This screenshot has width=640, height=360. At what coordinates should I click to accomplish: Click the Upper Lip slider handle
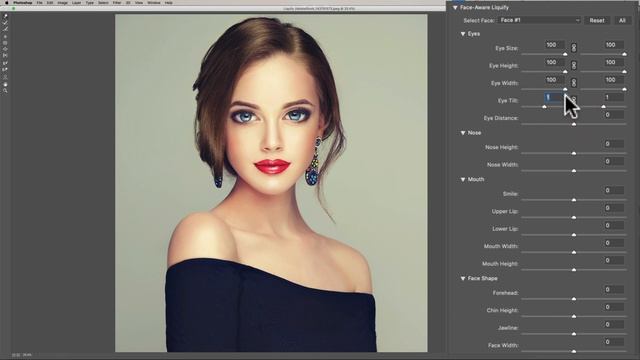click(574, 217)
